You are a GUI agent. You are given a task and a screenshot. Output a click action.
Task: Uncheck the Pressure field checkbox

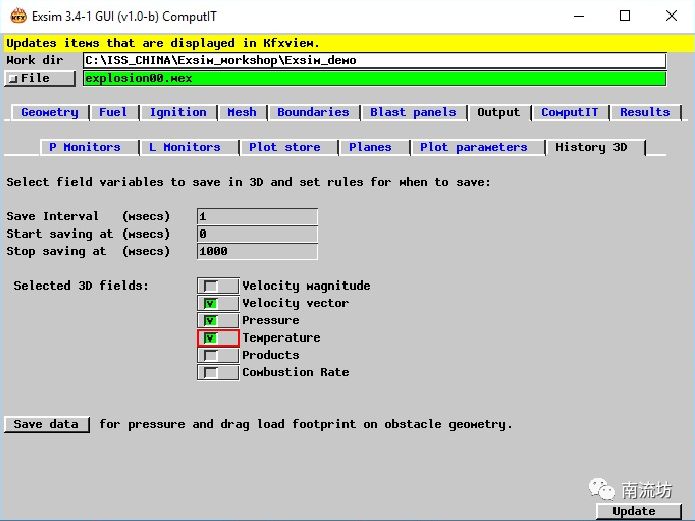pyautogui.click(x=218, y=320)
